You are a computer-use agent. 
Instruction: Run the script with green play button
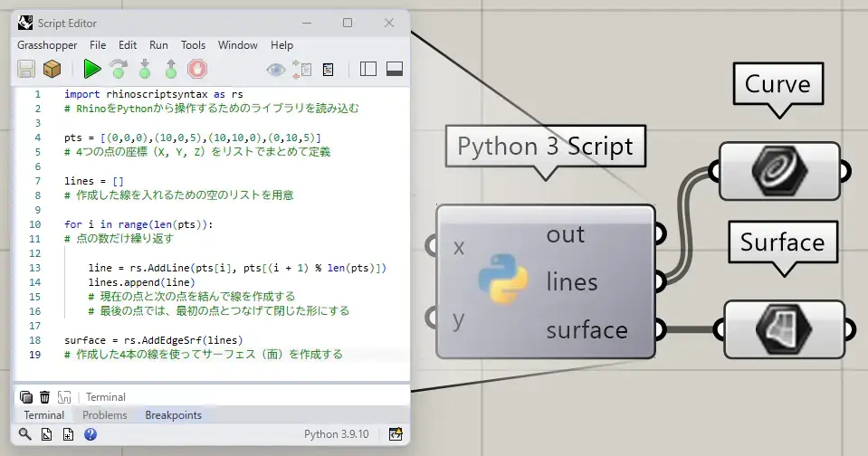point(92,69)
